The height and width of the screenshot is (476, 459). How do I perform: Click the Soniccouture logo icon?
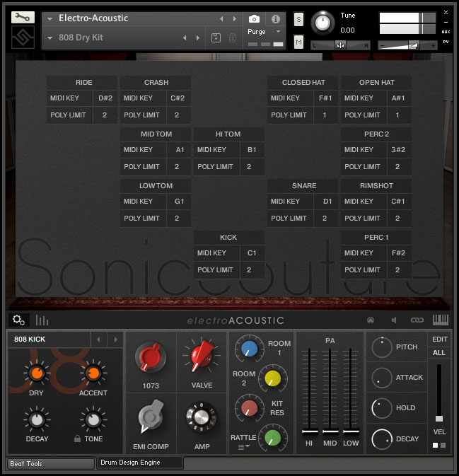click(x=23, y=37)
